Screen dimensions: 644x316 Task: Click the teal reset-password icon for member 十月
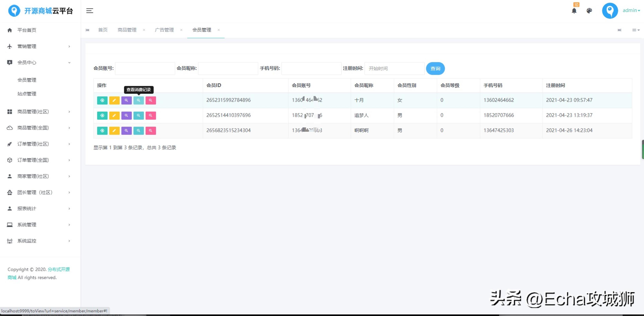coord(102,100)
